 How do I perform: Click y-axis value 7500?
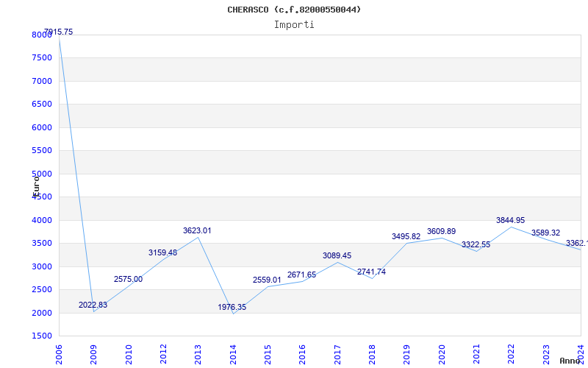pos(42,58)
